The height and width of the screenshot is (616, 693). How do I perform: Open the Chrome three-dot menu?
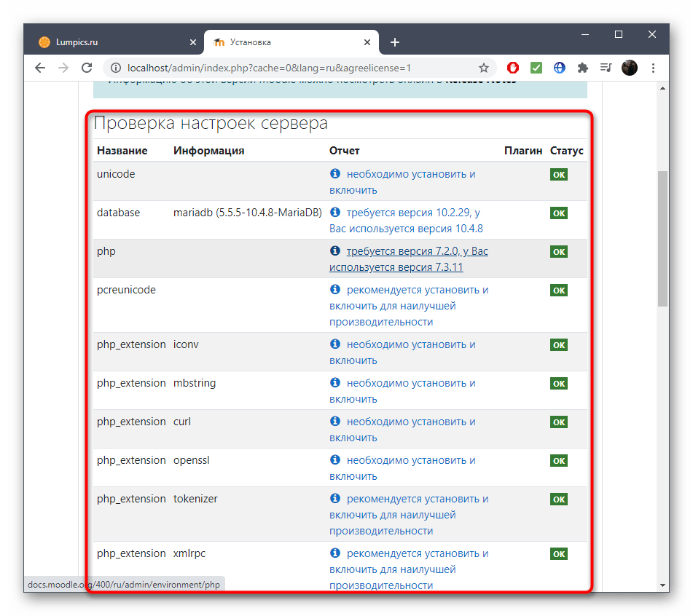653,68
